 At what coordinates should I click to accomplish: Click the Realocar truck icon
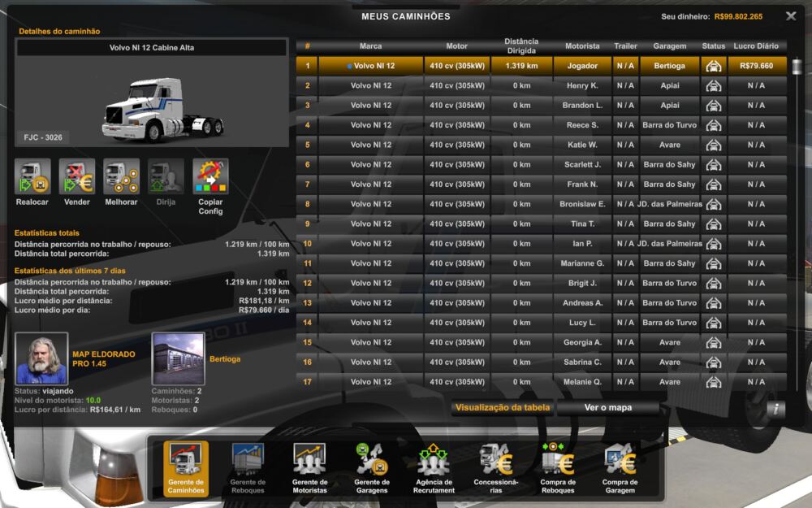pyautogui.click(x=32, y=176)
